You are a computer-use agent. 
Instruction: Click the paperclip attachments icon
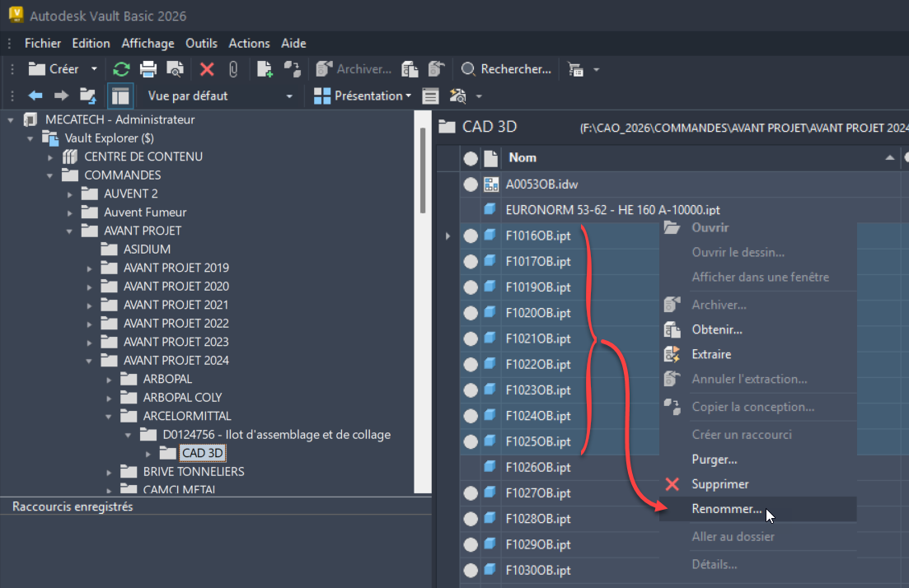(233, 69)
